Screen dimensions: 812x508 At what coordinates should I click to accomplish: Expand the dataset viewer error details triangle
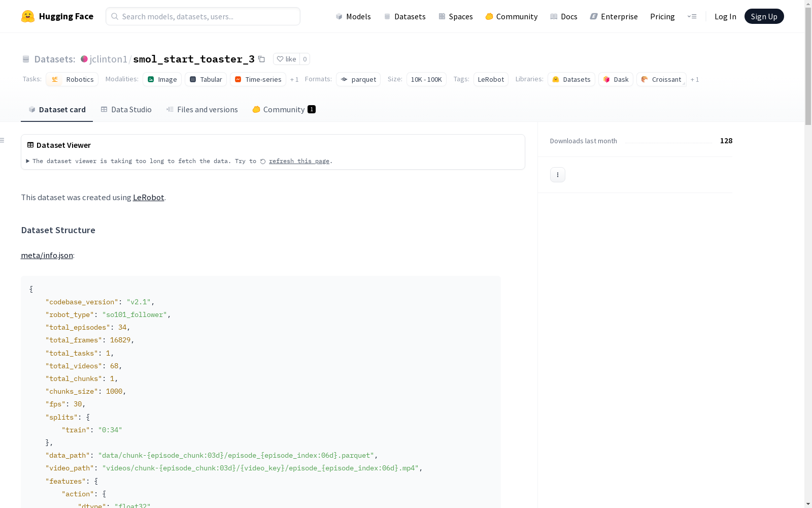[x=28, y=161]
